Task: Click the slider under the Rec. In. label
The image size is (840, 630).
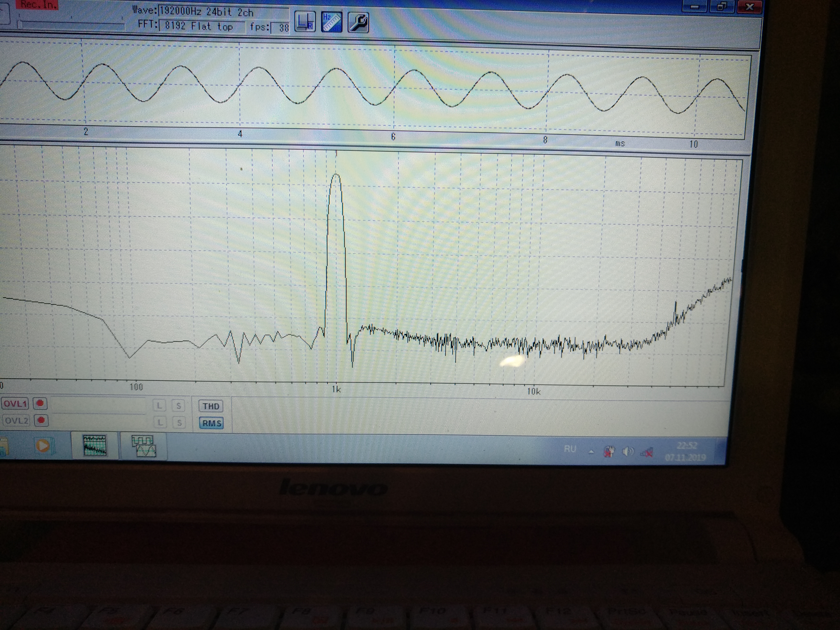Action: 71,24
